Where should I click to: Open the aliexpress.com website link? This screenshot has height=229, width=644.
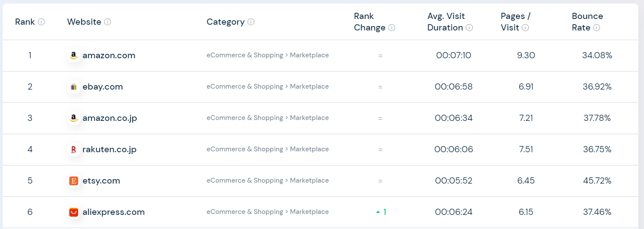113,212
